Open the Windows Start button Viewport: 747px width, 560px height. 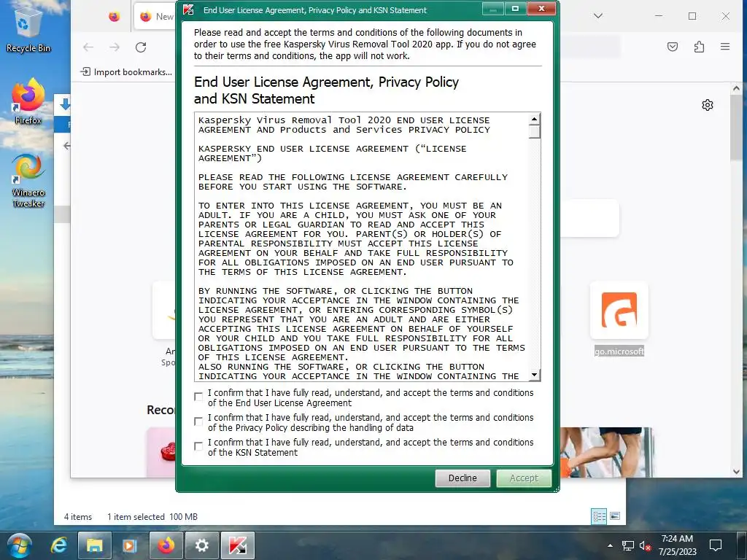coord(19,545)
